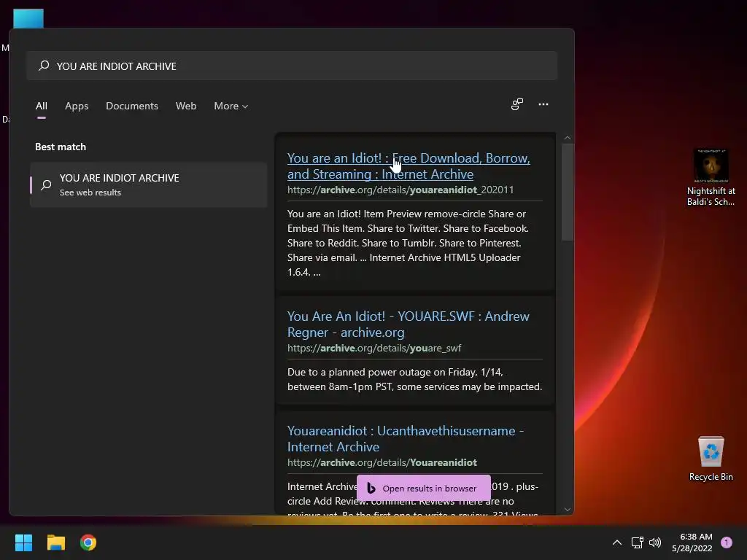
Task: Show hidden icons in the system tray
Action: [617, 542]
